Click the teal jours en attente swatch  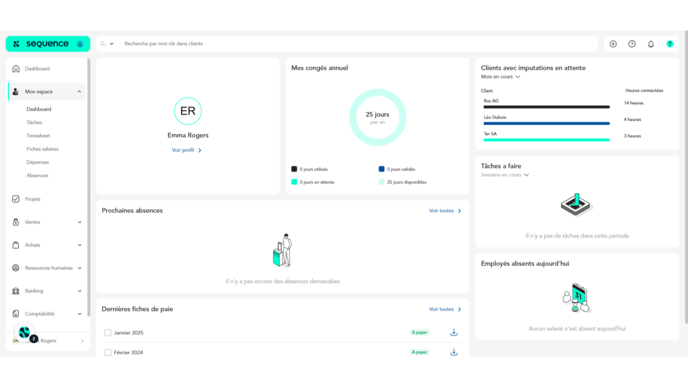[x=294, y=182]
